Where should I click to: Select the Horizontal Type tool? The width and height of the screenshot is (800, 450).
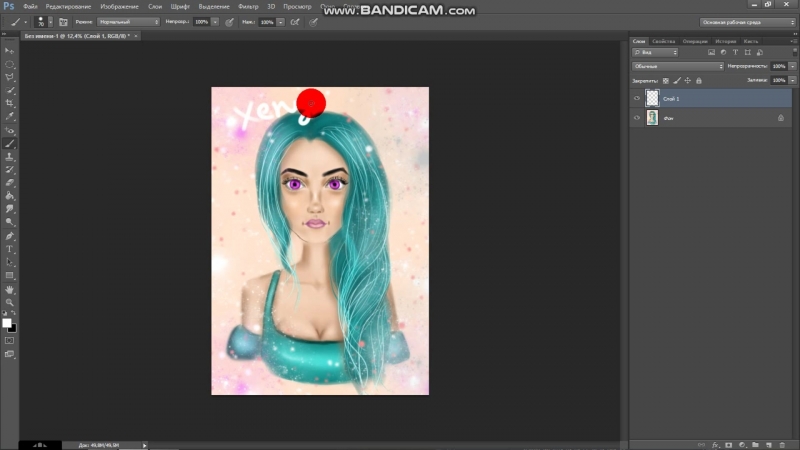(x=9, y=249)
